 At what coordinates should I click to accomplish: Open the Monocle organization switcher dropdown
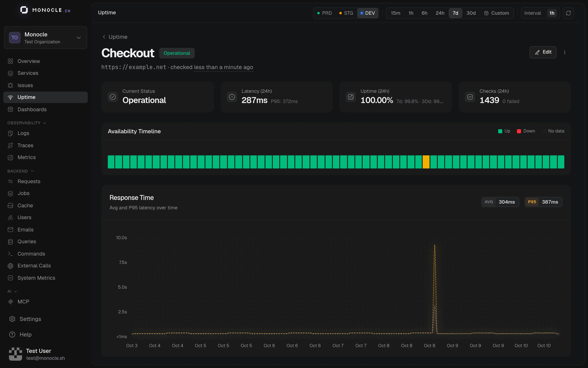tap(46, 38)
